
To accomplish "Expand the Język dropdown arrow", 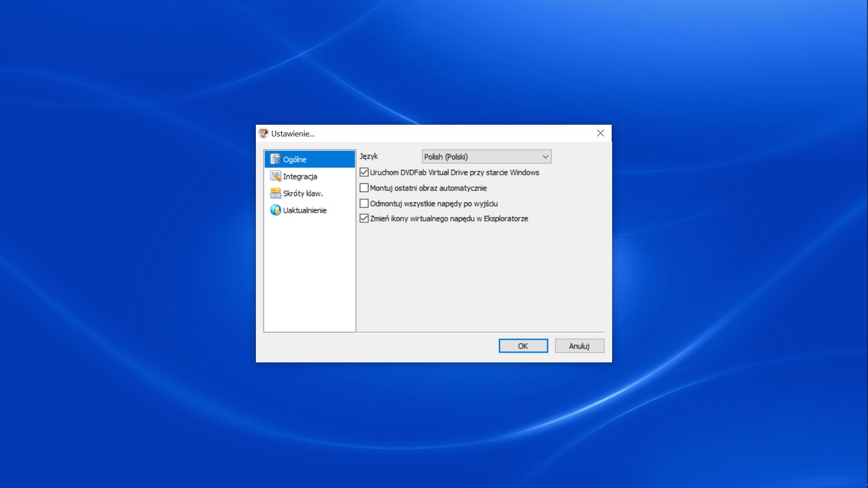I will coord(545,157).
